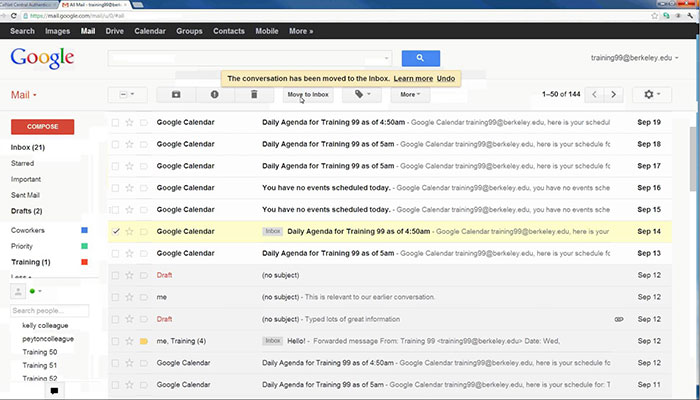Click Learn more in the notification
Image resolution: width=700 pixels, height=400 pixels.
pyautogui.click(x=413, y=79)
